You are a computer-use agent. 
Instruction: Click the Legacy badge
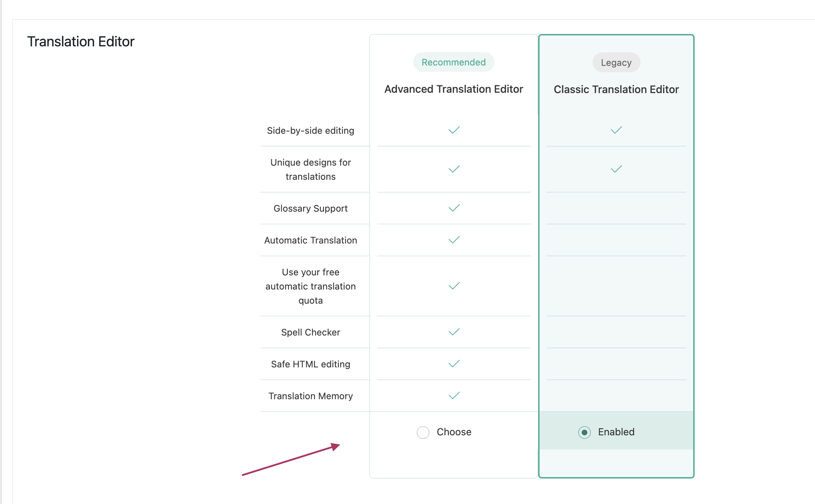[616, 63]
